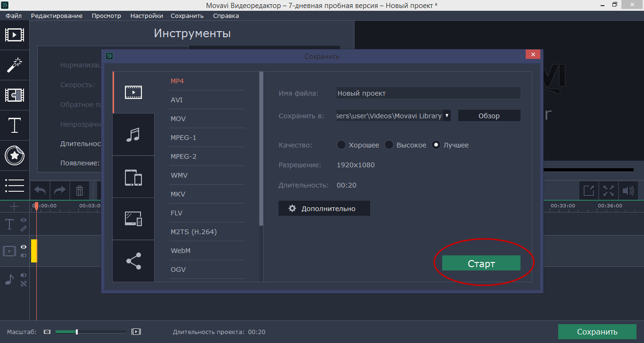Click the Старт button
This screenshot has height=343, width=644.
point(481,263)
